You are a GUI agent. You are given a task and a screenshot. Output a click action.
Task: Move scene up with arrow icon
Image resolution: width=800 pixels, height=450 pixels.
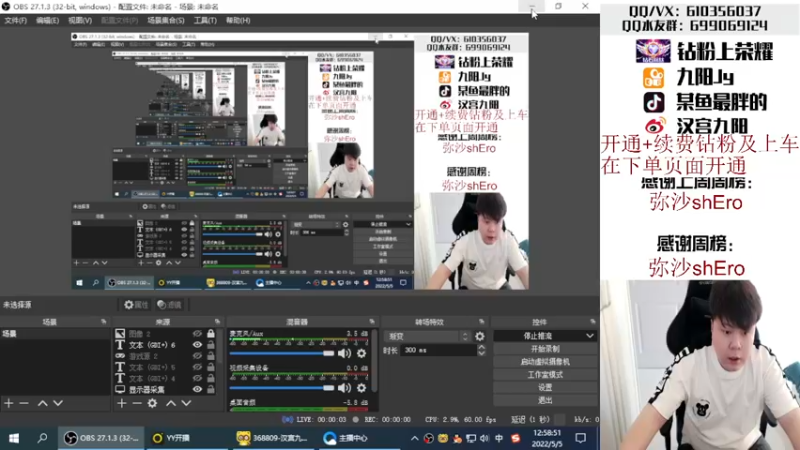(42, 403)
